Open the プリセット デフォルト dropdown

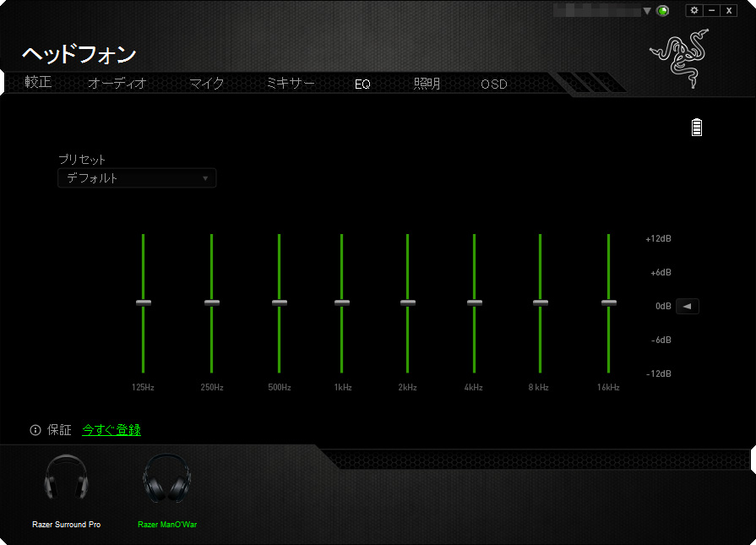pyautogui.click(x=137, y=178)
